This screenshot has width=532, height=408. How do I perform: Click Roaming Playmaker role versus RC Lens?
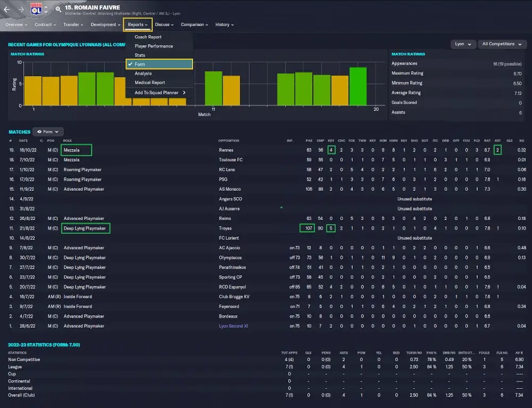82,169
